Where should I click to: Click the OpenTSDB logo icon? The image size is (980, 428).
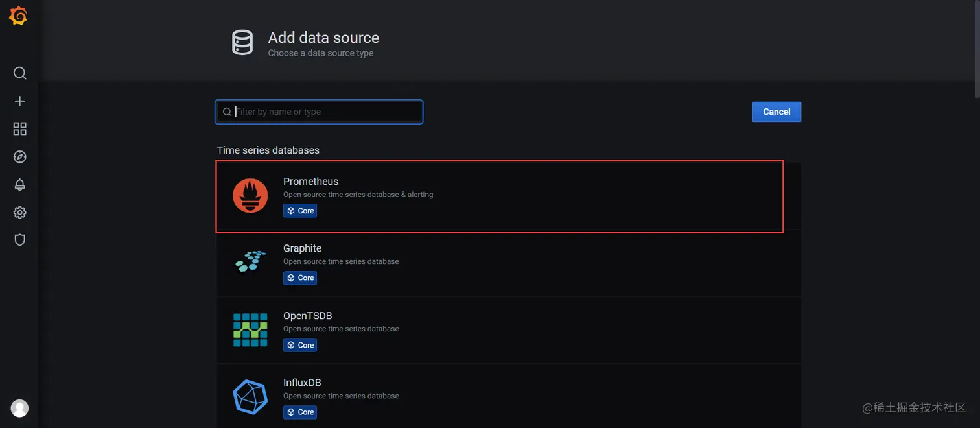click(x=250, y=329)
